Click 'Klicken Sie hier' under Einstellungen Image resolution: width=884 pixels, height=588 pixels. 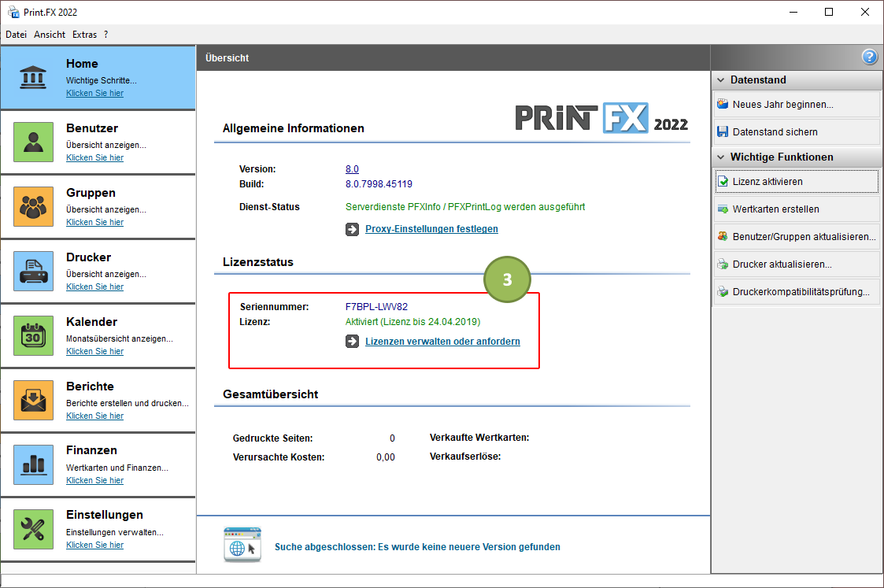[94, 545]
